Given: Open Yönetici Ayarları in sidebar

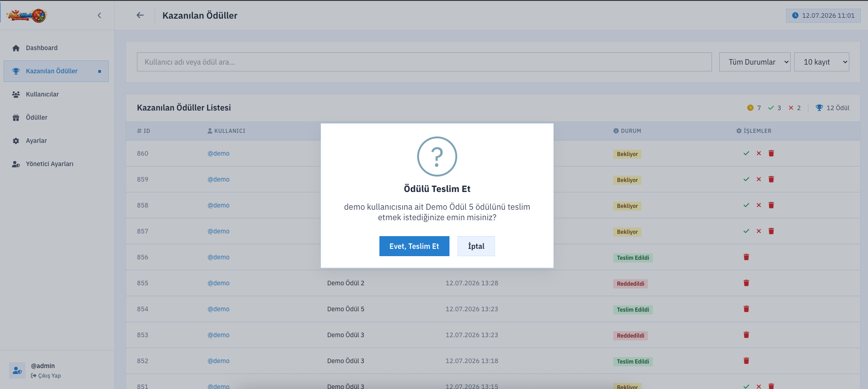Looking at the screenshot, I should (56, 164).
